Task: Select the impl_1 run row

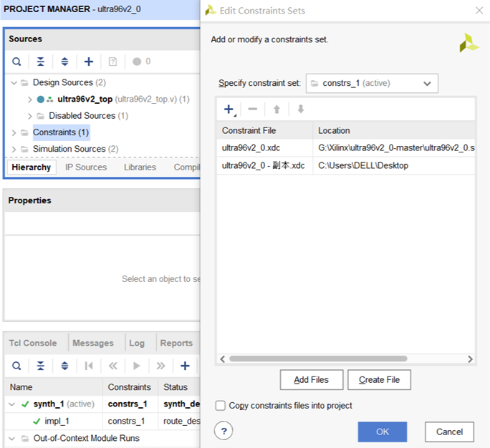Action: [102, 422]
